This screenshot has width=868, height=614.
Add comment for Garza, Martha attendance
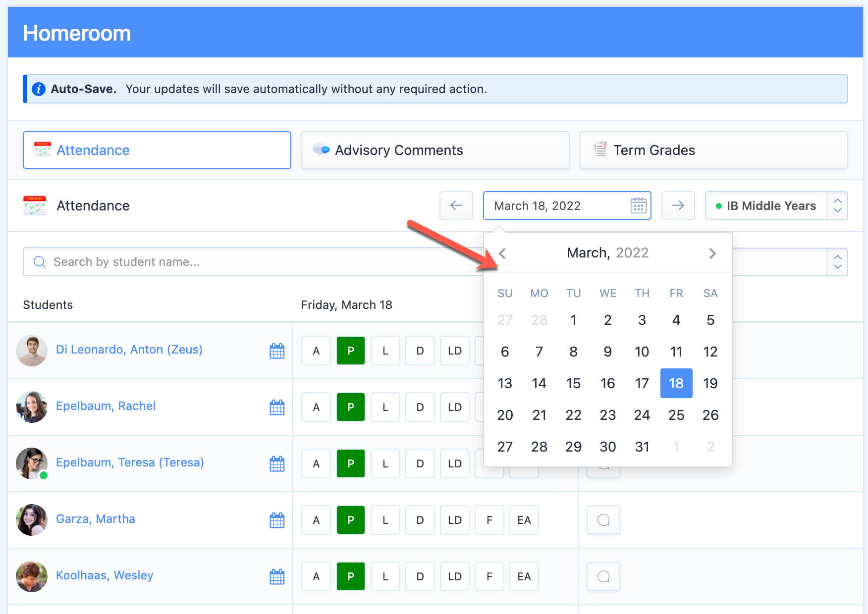[603, 520]
